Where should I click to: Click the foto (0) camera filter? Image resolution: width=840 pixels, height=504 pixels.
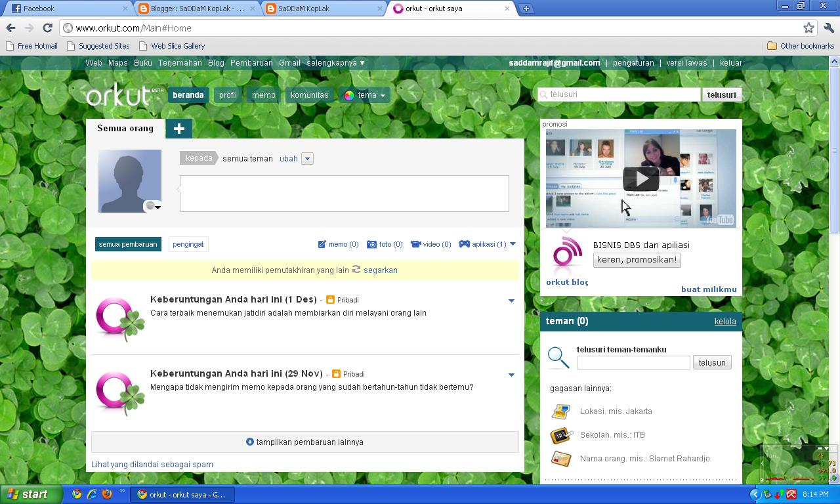pos(385,244)
